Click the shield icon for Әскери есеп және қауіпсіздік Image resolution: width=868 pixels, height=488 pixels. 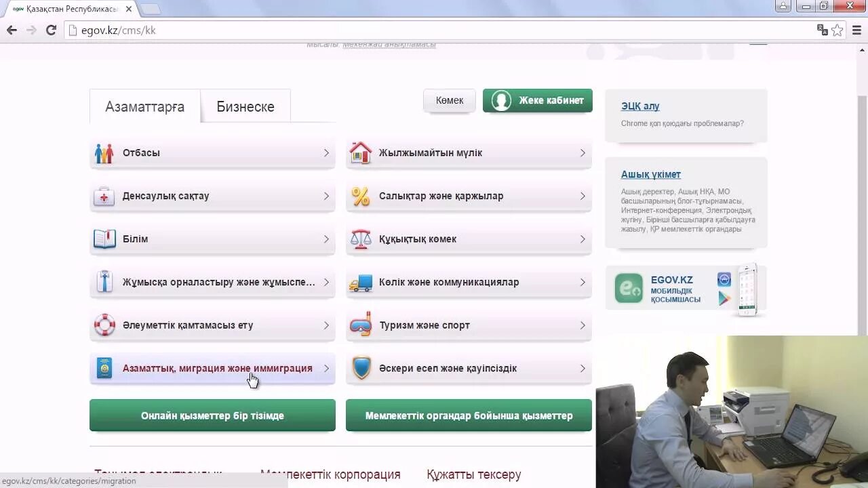361,369
